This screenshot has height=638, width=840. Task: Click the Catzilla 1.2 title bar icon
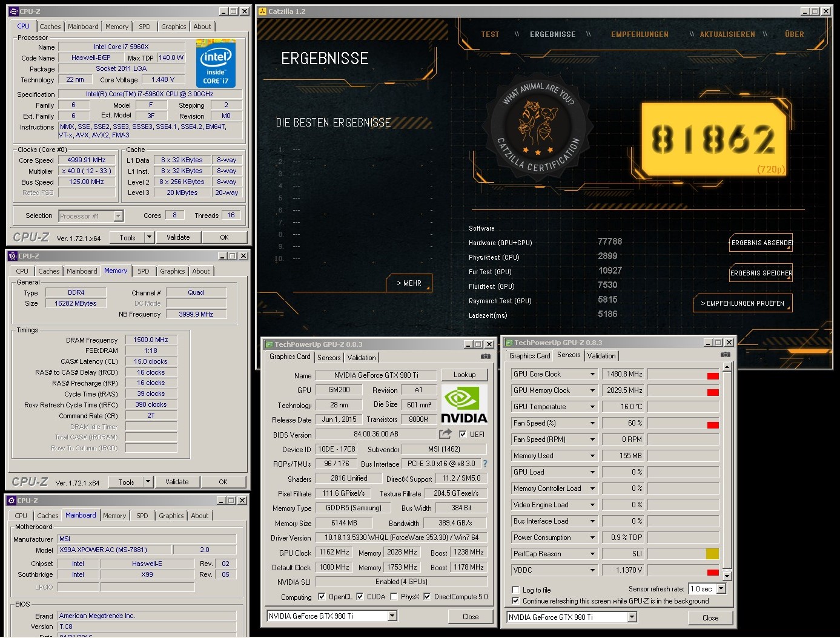262,11
